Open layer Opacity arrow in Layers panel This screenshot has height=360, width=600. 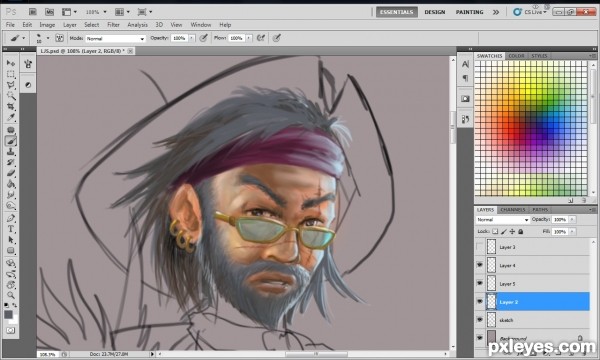point(572,220)
